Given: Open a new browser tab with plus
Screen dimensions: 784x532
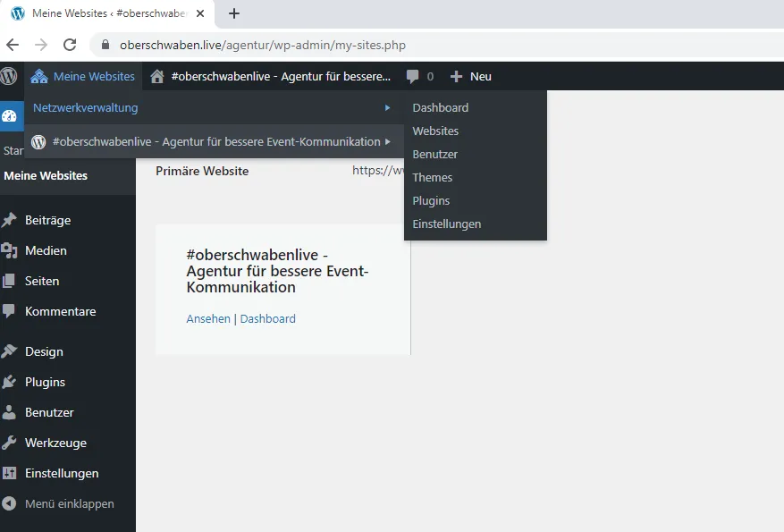Looking at the screenshot, I should click(x=234, y=13).
